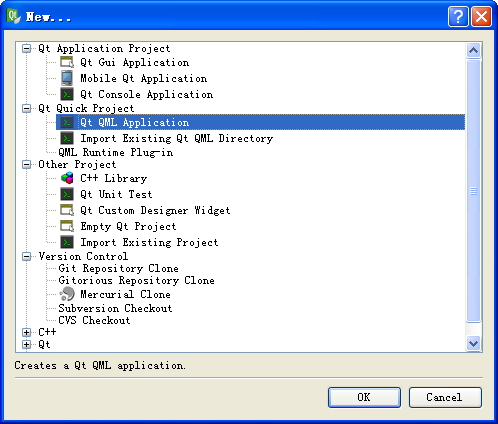Image resolution: width=498 pixels, height=424 pixels.
Task: Collapse the Other Project group
Action: [x=26, y=165]
